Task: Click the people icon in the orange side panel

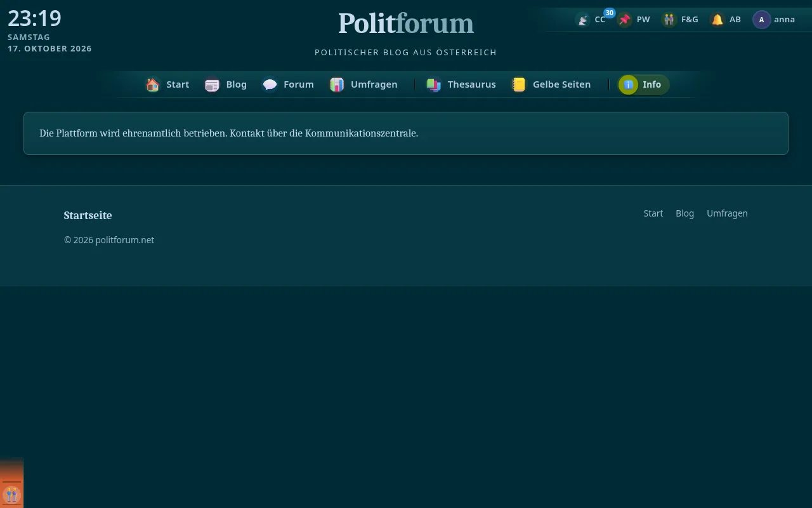Action: [x=11, y=494]
